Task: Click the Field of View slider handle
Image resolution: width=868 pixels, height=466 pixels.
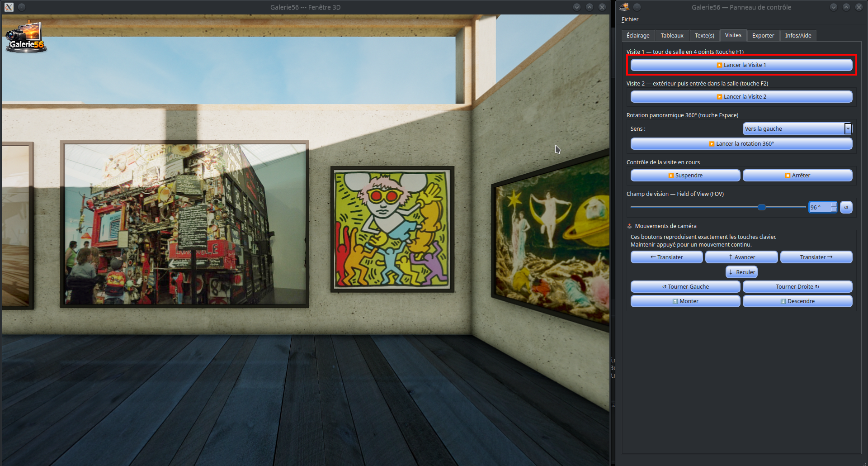Action: pyautogui.click(x=762, y=207)
